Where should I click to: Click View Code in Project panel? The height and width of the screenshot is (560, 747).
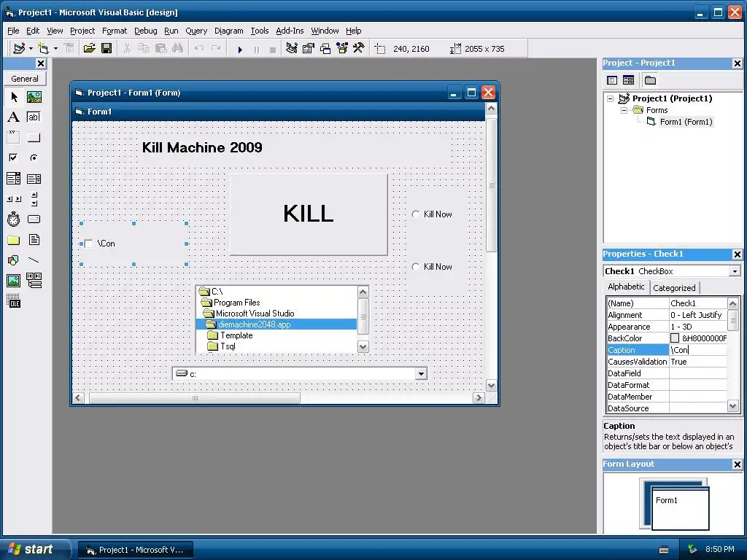[x=612, y=80]
